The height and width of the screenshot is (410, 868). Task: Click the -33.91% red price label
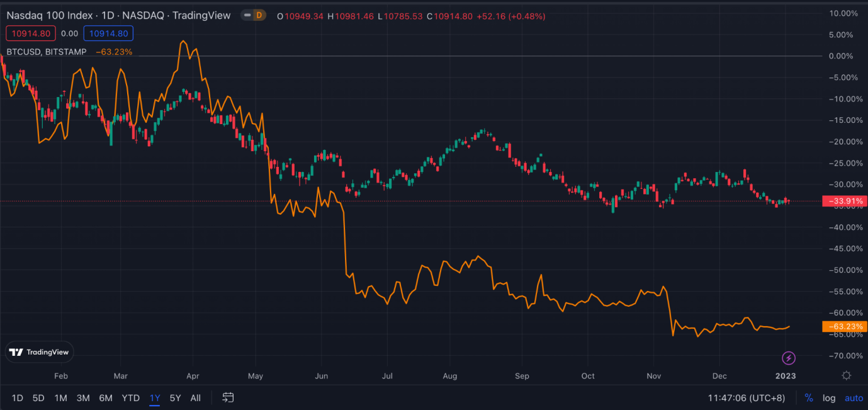click(844, 202)
